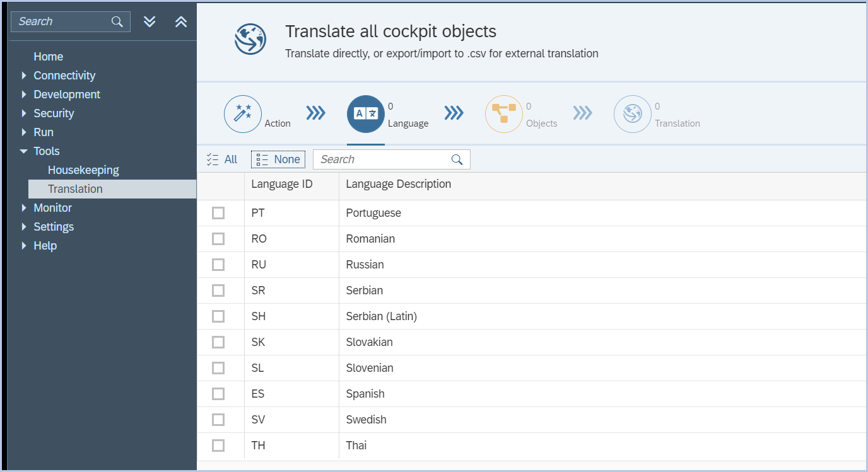868x472 pixels.
Task: Collapse the sidebar using the double up chevron
Action: coord(181,21)
